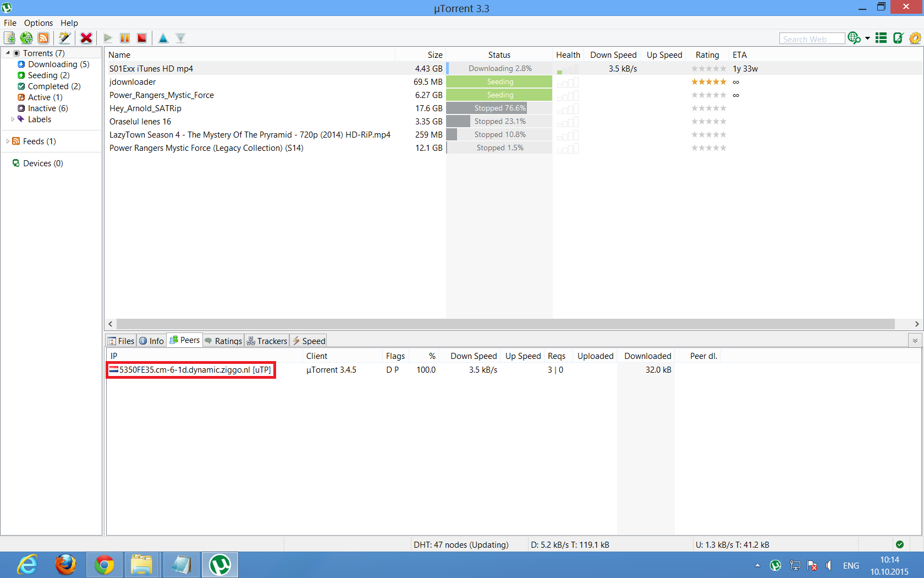Screen dimensions: 924x578
Task: Stop the torrent with the red square icon
Action: (x=142, y=38)
